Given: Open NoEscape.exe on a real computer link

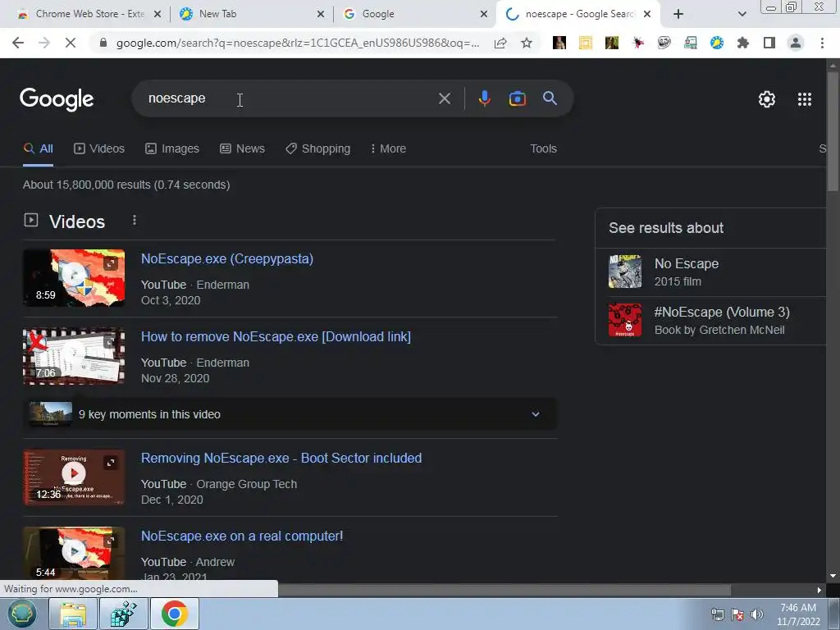Looking at the screenshot, I should pyautogui.click(x=242, y=536).
